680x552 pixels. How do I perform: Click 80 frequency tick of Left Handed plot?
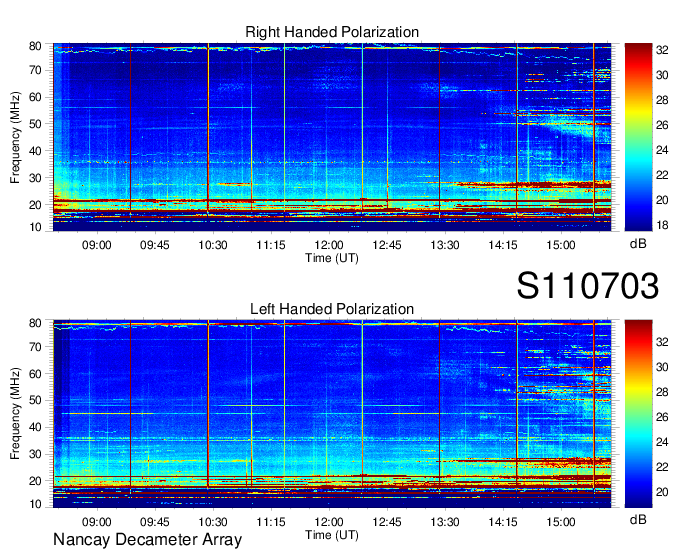coord(35,323)
